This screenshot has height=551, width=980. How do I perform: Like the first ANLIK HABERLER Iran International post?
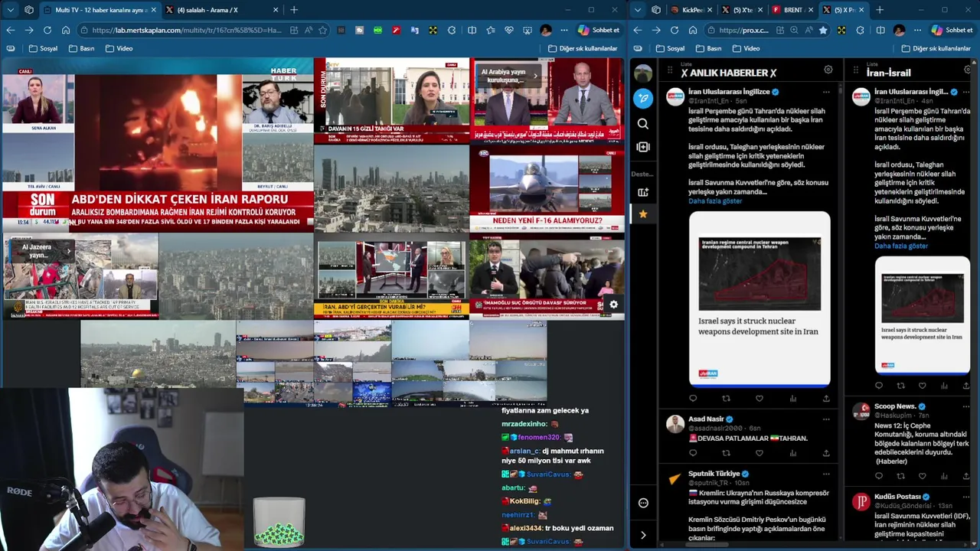pos(759,398)
